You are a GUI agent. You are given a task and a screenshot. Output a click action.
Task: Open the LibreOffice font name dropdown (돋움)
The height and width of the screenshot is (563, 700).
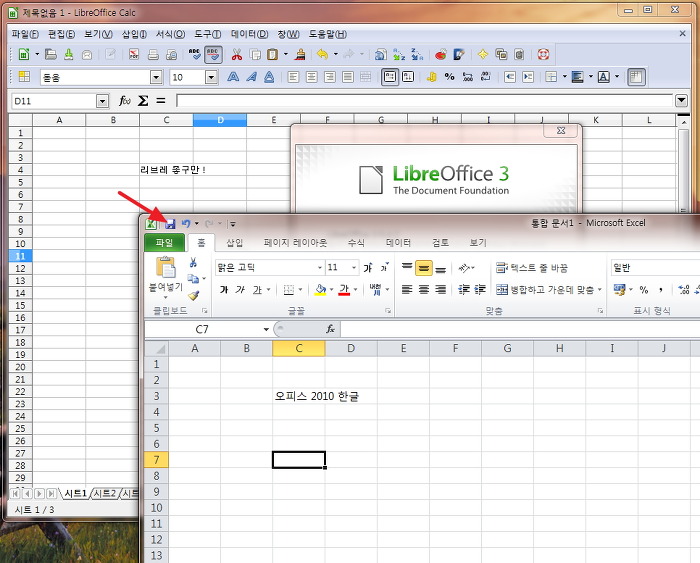pyautogui.click(x=156, y=78)
